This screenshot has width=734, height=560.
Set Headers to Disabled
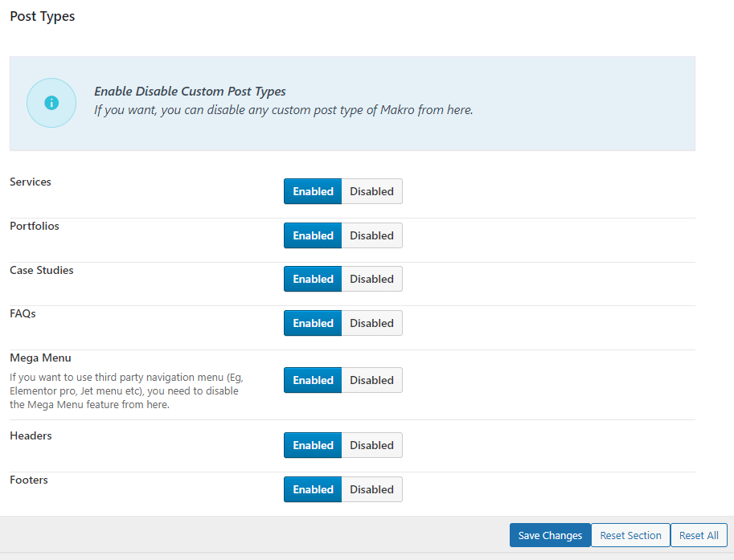371,445
